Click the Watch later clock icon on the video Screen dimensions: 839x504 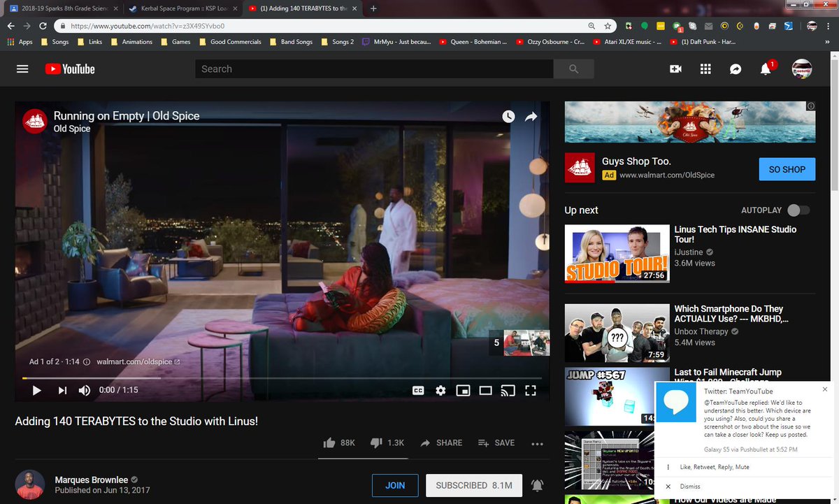pos(508,117)
